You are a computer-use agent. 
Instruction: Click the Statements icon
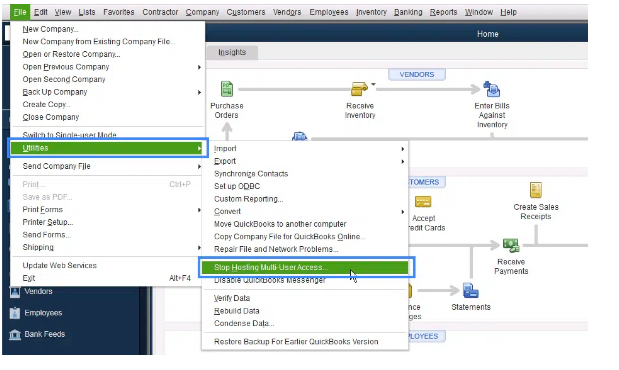(x=470, y=291)
